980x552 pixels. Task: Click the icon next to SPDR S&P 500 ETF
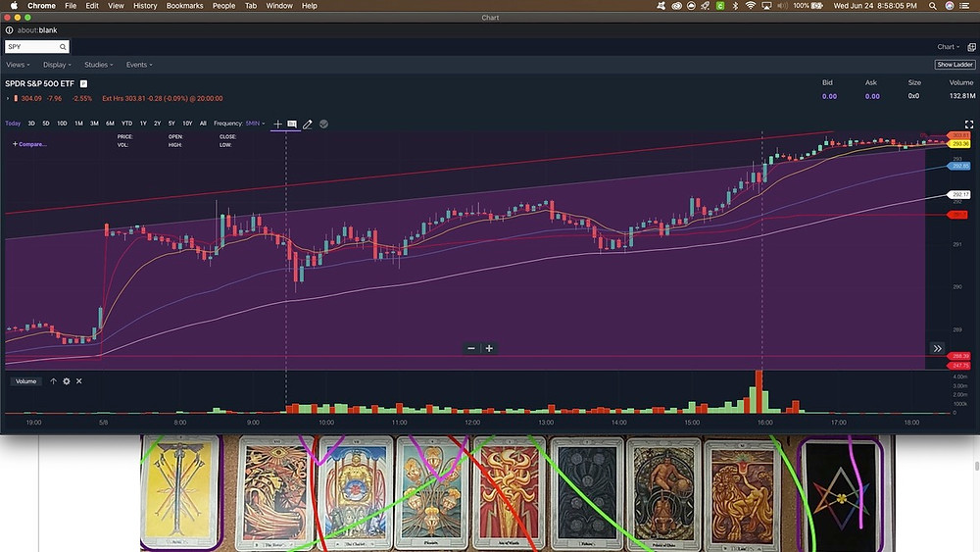(x=83, y=83)
